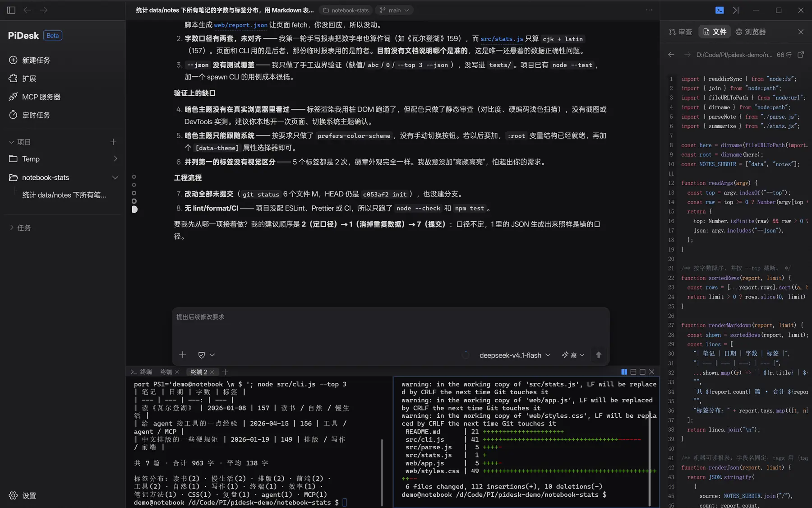Screen dimensions: 812x508
Task: Toggle the terminal panel via the blue terminal icon
Action: [720, 10]
